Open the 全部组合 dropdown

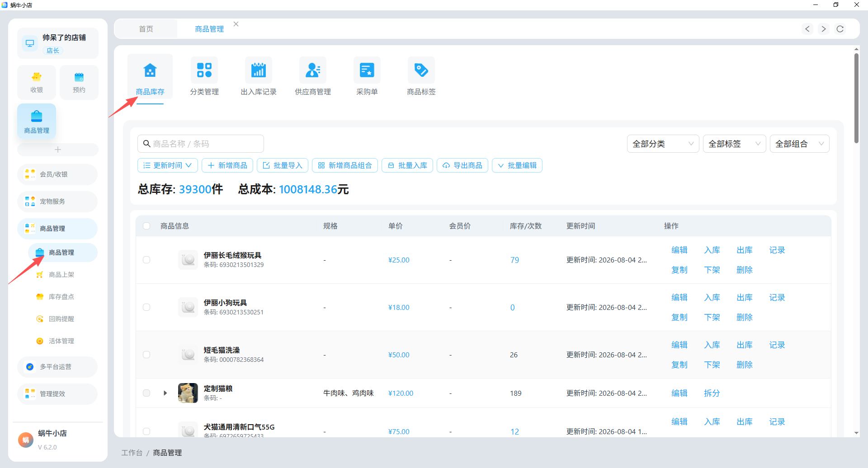click(x=799, y=144)
